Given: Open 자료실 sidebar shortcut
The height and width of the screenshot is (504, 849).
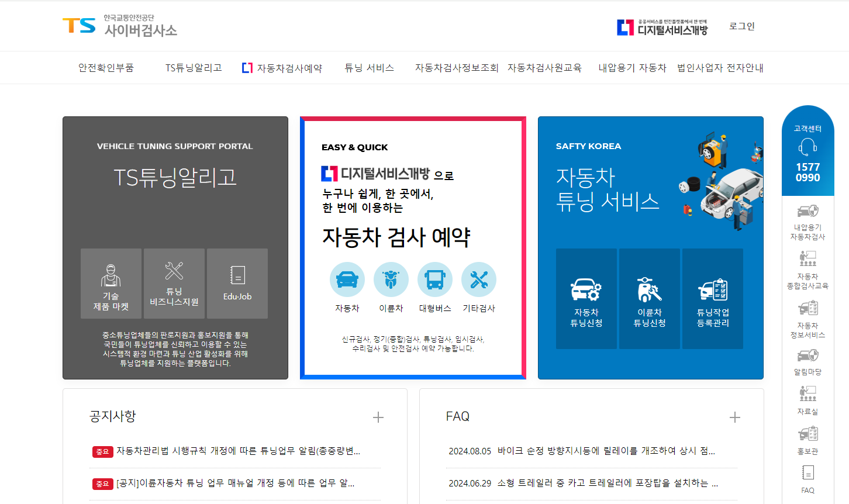Looking at the screenshot, I should (x=807, y=401).
